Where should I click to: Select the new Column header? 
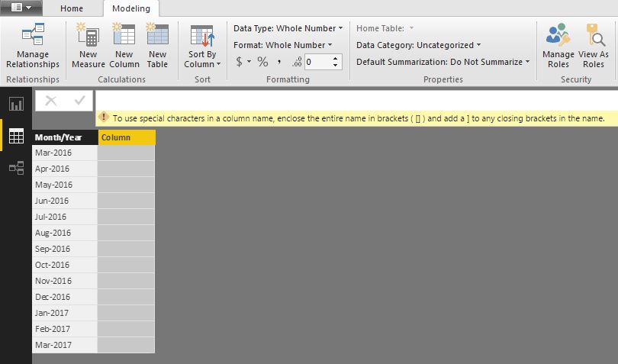[127, 137]
